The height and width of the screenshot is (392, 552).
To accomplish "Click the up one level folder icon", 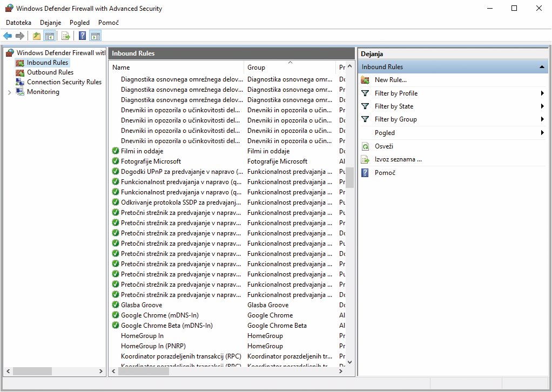I will [x=37, y=36].
